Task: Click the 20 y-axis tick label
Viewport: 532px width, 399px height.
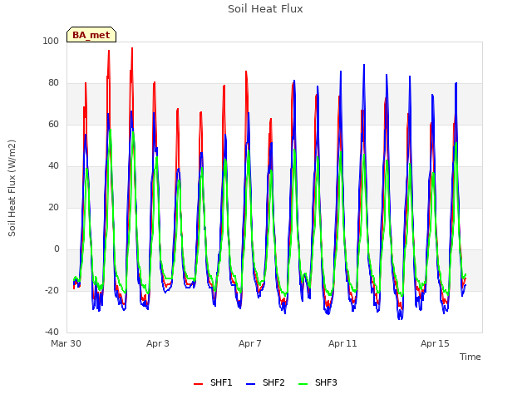Action: coord(53,208)
